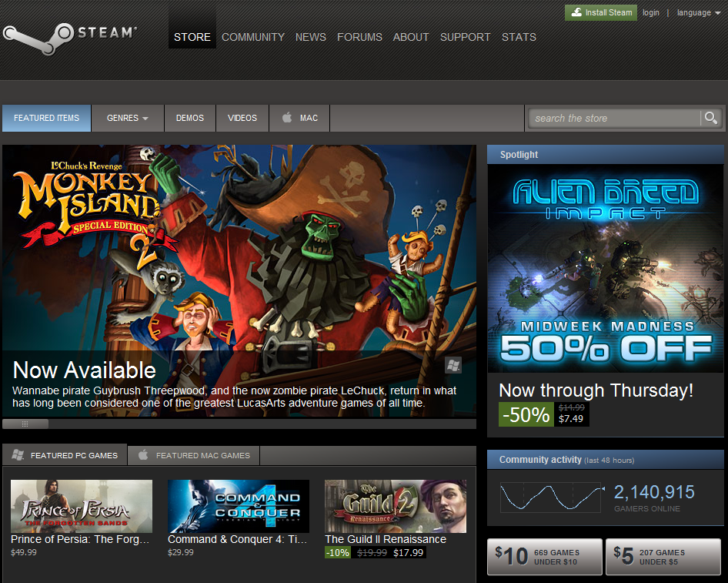Open The Guild II Renaissance thumbnail

point(396,506)
